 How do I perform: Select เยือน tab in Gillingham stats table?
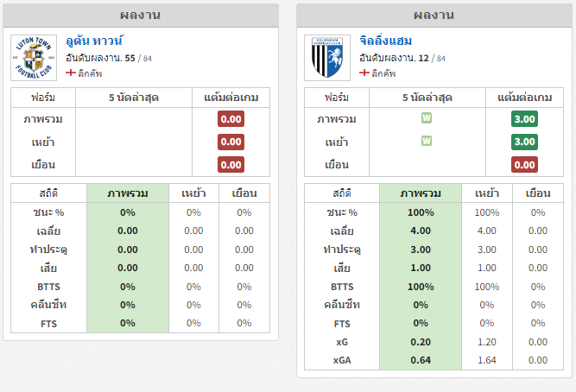click(x=538, y=193)
